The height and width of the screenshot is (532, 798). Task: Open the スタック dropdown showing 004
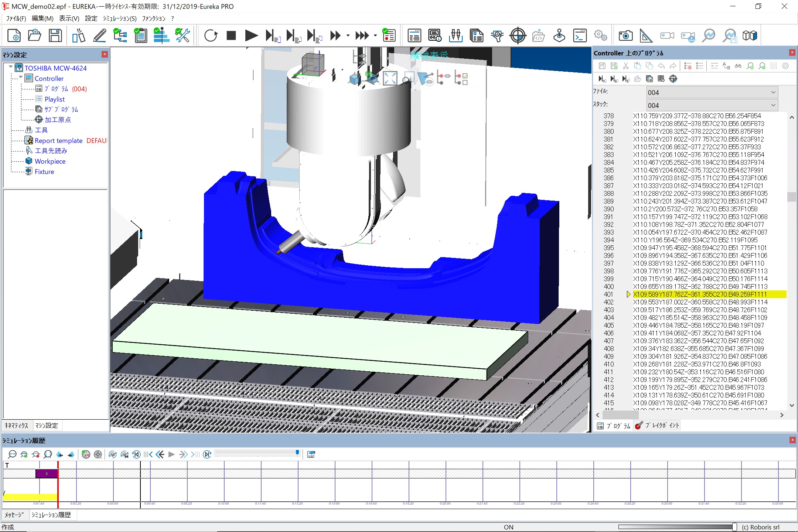click(x=712, y=105)
